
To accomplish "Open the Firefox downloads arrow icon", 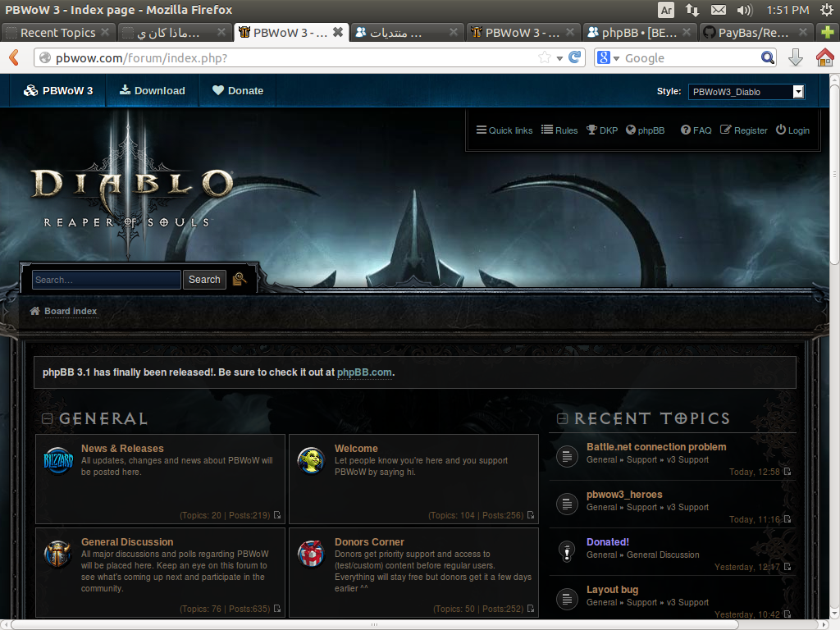I will (x=795, y=57).
